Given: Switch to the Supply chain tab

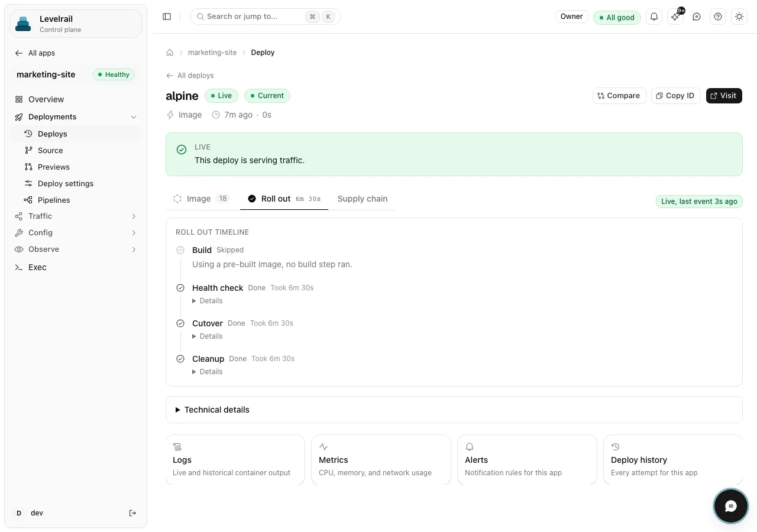Looking at the screenshot, I should point(363,199).
